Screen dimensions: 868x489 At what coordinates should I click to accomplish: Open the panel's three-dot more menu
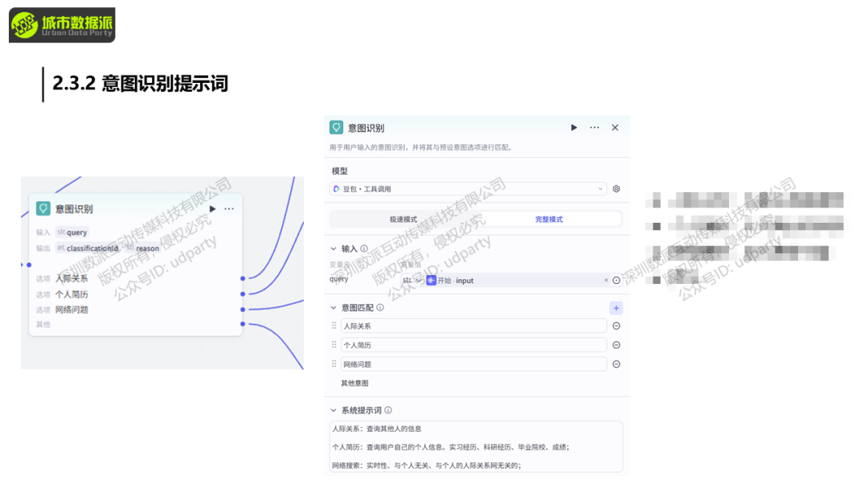coord(595,128)
